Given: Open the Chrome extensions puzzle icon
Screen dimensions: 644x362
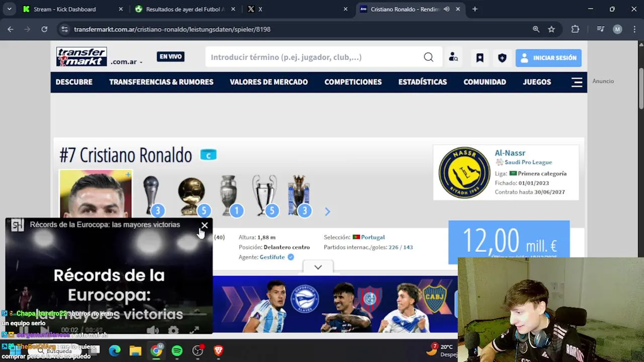Looking at the screenshot, I should pyautogui.click(x=575, y=29).
